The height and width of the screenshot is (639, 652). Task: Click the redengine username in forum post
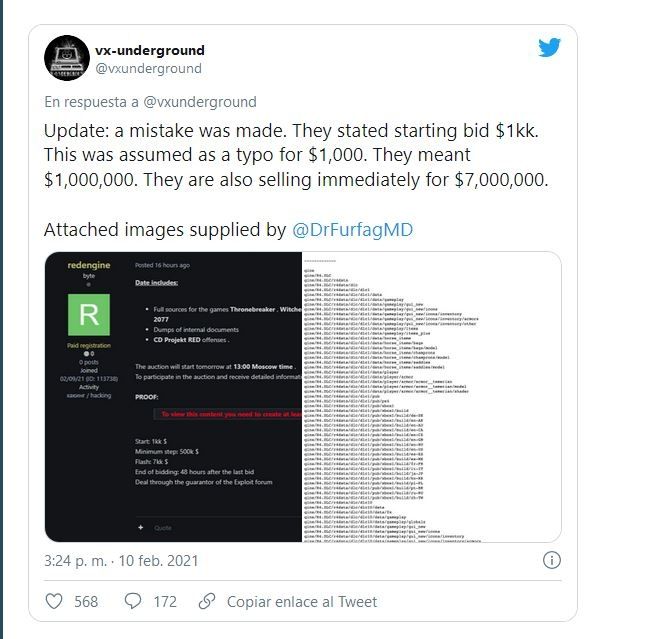[x=89, y=265]
